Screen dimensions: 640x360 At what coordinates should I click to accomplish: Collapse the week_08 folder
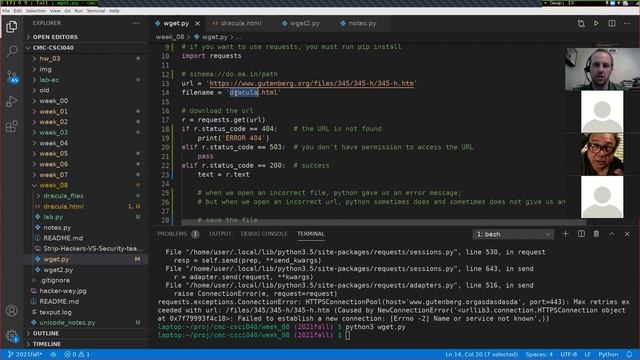(53, 185)
